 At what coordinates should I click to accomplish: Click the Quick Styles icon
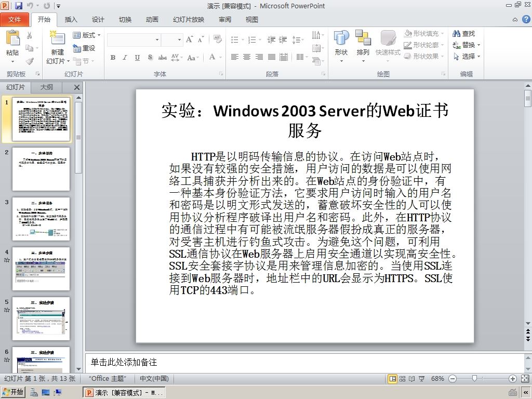(x=388, y=38)
